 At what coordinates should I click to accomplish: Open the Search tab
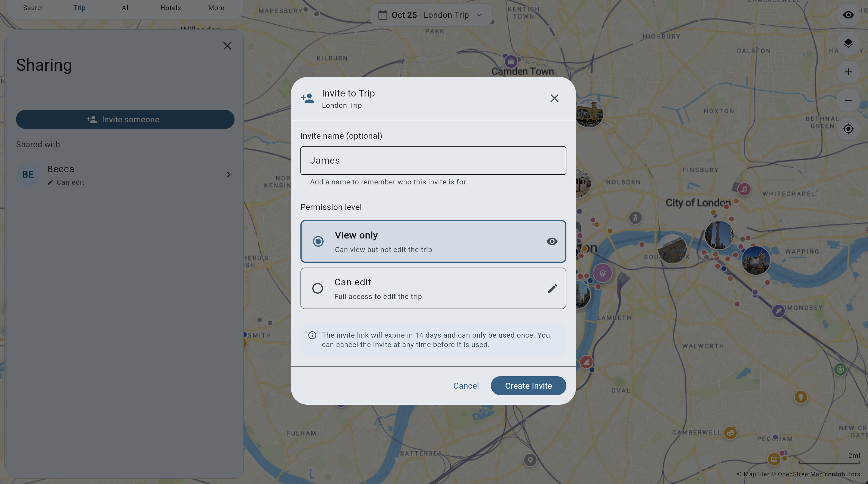34,8
